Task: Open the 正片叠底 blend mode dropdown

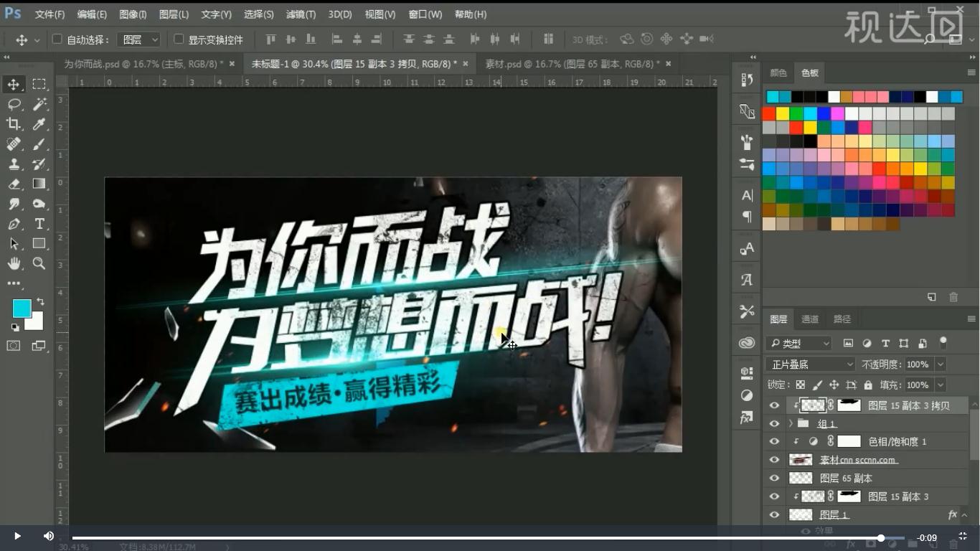Action: (x=809, y=364)
